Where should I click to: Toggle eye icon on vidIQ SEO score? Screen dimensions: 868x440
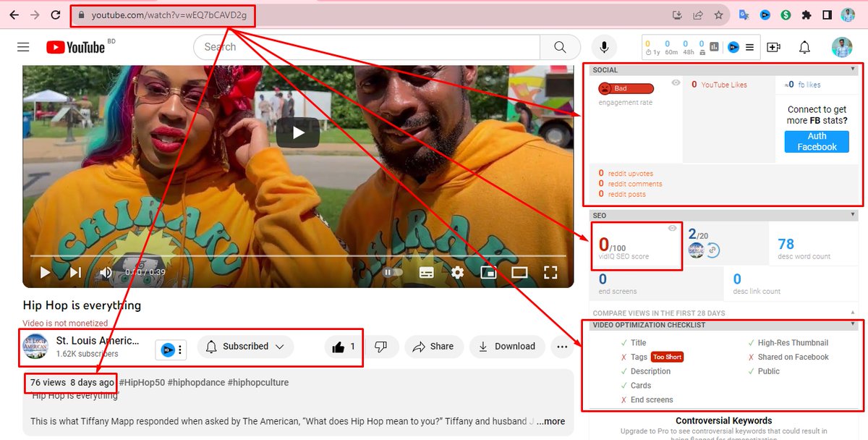[673, 228]
